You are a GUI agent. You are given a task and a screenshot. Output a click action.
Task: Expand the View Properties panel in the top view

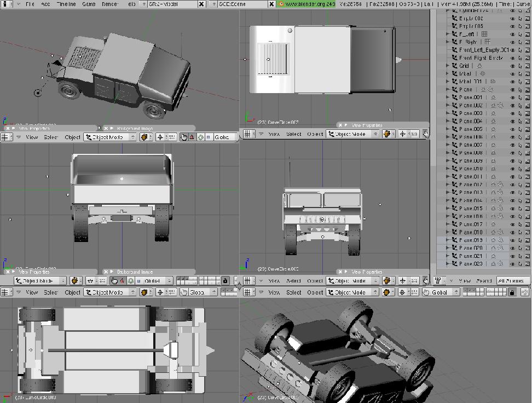346,125
